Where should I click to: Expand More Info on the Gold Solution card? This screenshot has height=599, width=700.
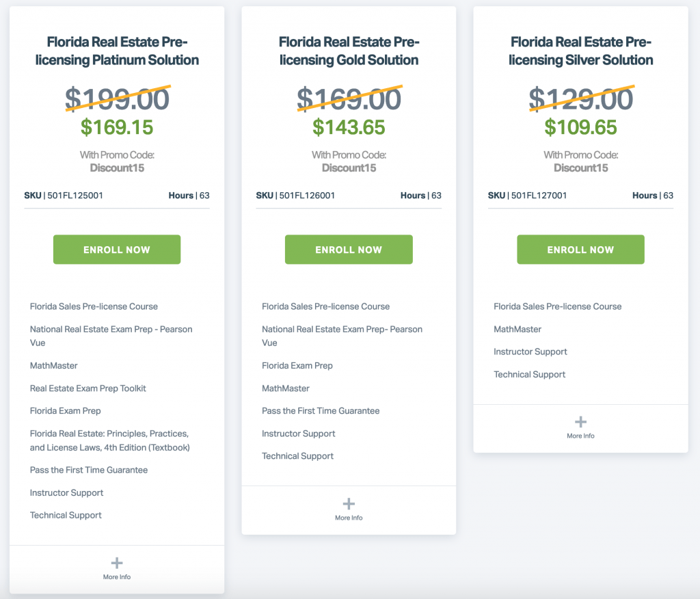349,517
